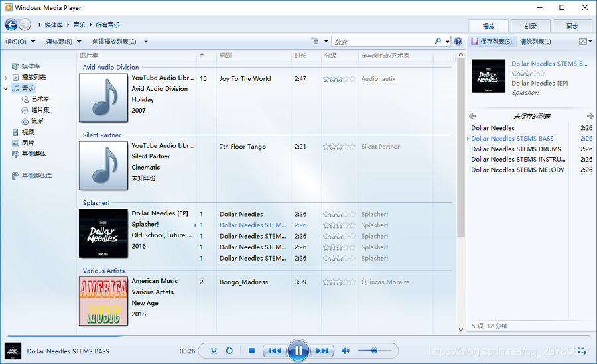The image size is (597, 364).
Task: Toggle shuffle playback
Action: tap(214, 351)
